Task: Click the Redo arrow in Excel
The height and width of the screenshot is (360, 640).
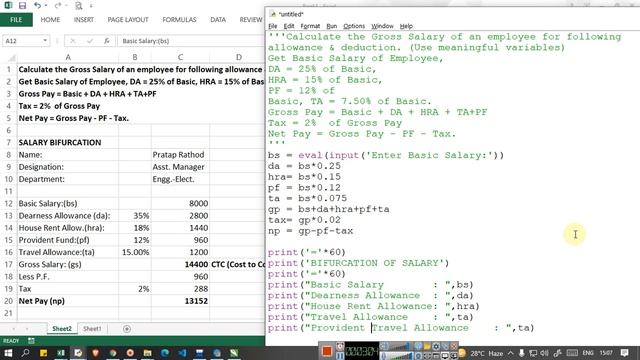Action: click(58, 5)
